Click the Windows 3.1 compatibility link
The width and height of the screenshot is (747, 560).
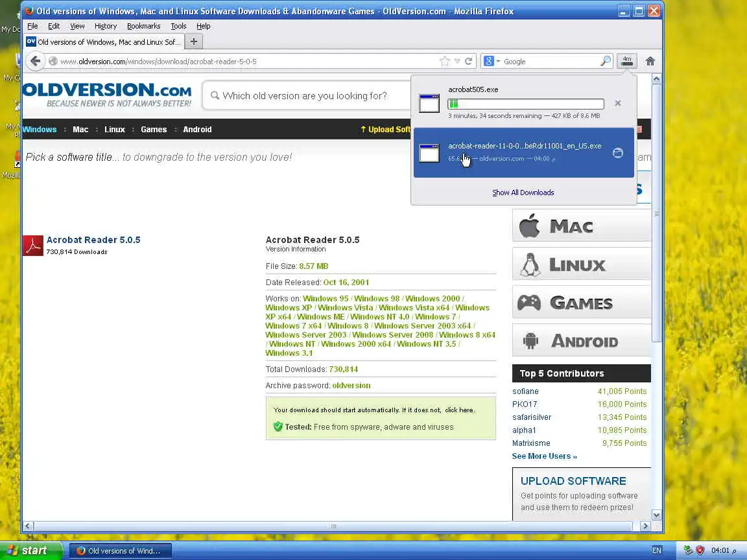tap(289, 353)
